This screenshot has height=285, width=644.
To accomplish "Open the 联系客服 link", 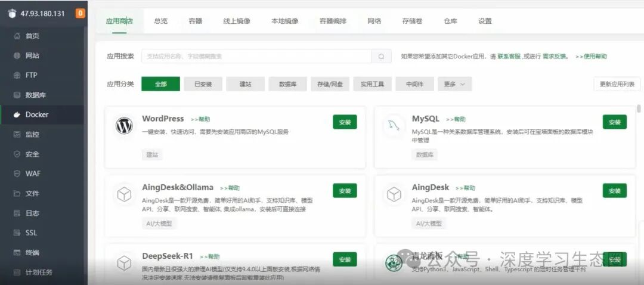I will click(x=509, y=57).
